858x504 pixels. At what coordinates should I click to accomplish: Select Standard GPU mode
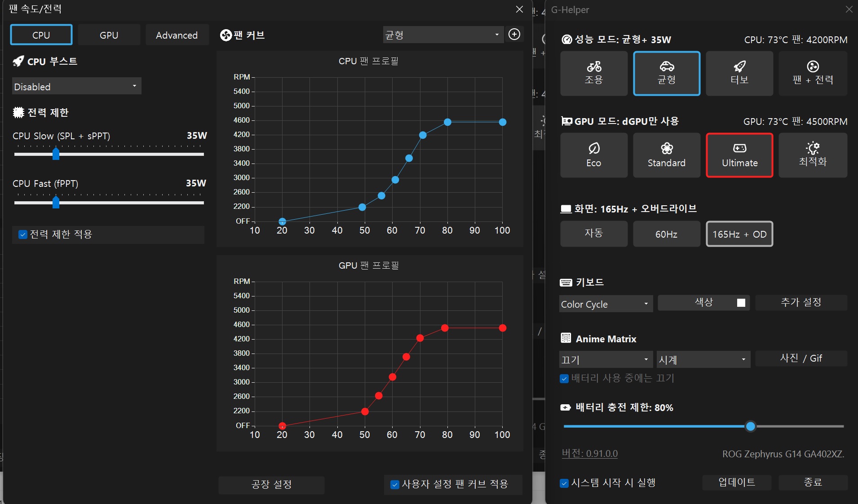point(666,155)
